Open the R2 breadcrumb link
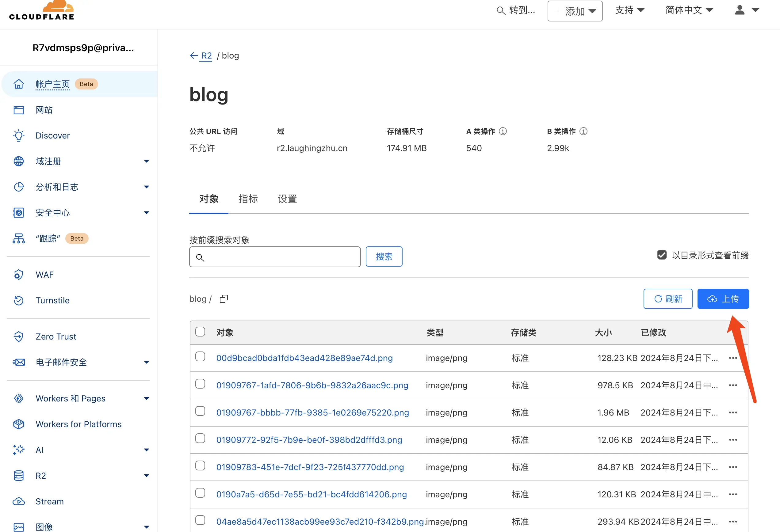The image size is (780, 532). (x=206, y=55)
